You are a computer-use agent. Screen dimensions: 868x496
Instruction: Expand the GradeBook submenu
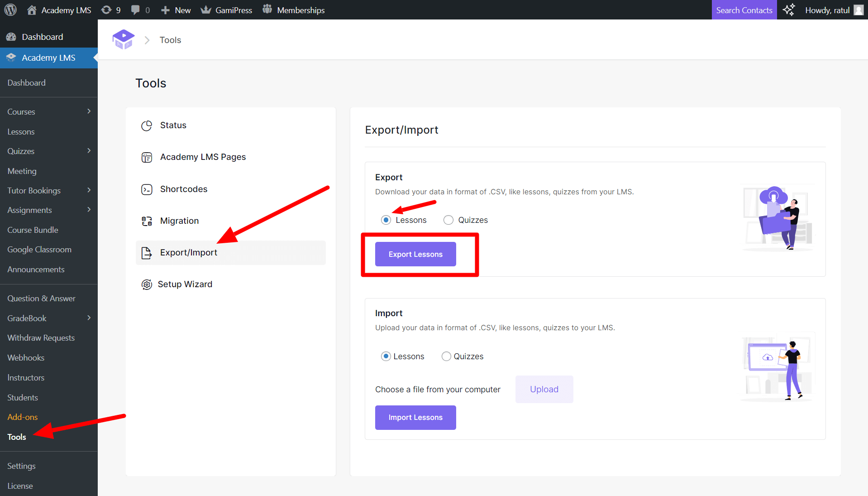pos(89,318)
